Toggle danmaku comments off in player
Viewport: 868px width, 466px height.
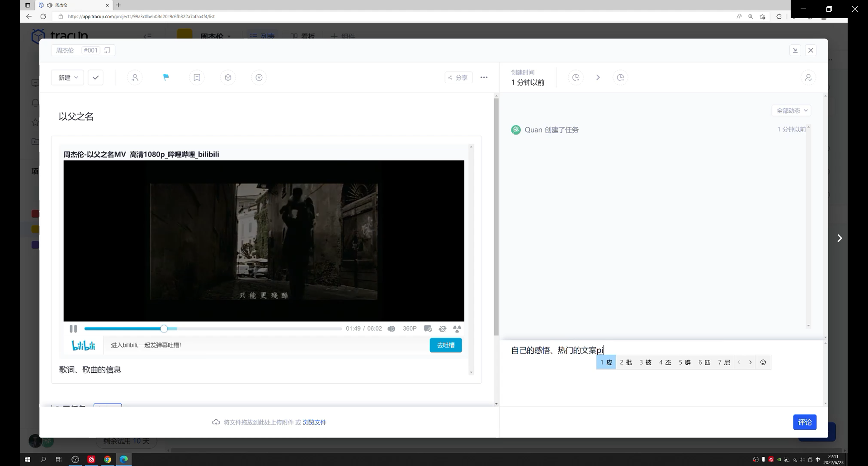(428, 329)
